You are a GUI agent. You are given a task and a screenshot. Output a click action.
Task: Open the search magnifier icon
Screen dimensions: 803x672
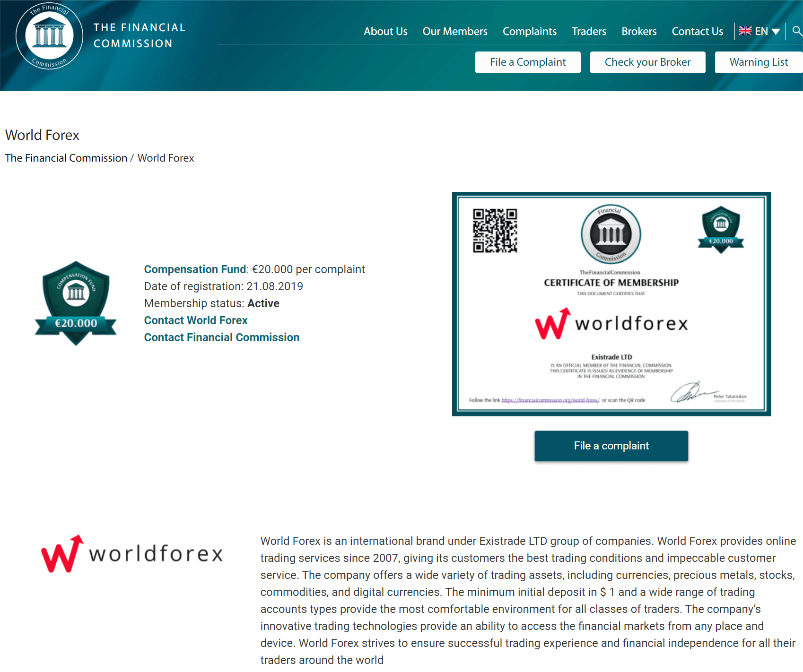pos(797,31)
